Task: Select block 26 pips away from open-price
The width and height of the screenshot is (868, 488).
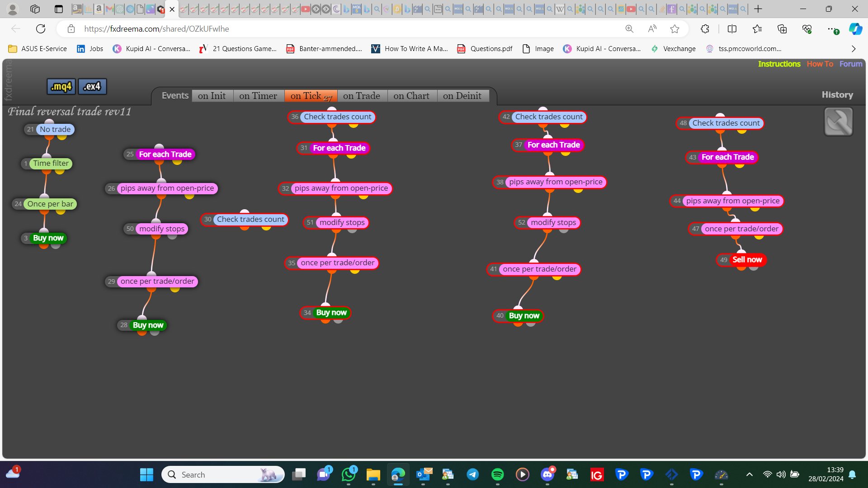Action: click(161, 188)
